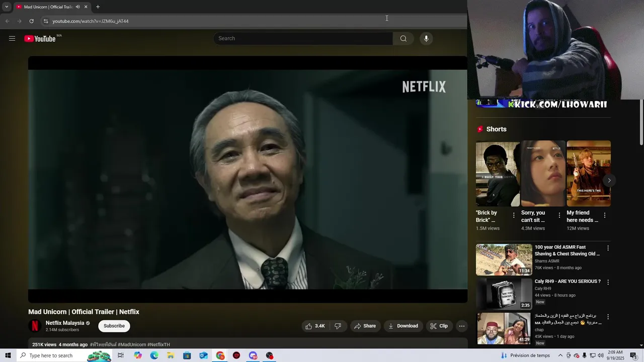
Task: Open Outlook from the taskbar
Action: point(203,355)
